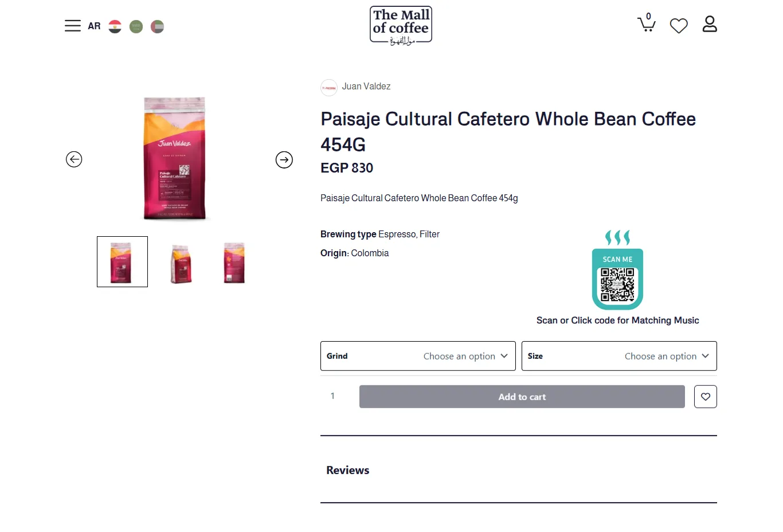Select the Saudi Arabia flag icon

point(136,26)
